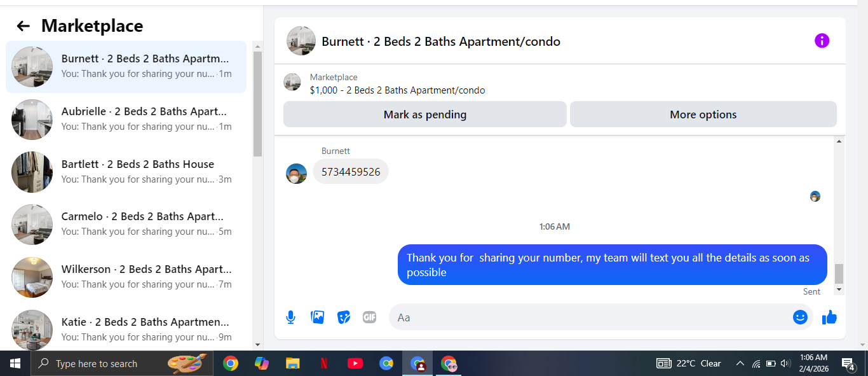Click the chat scrollbar down arrow
Image resolution: width=868 pixels, height=376 pixels.
839,289
